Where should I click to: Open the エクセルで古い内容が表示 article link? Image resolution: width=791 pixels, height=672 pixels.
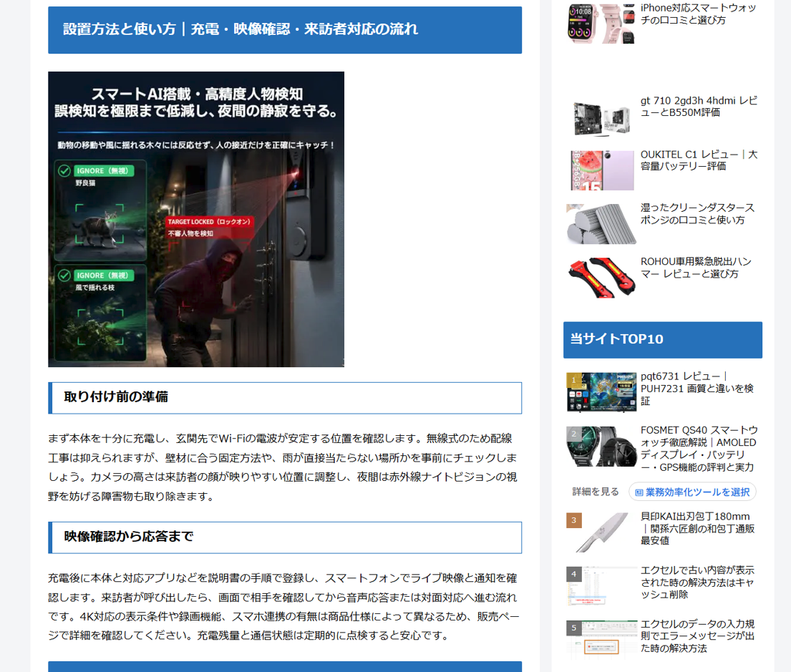tap(697, 583)
